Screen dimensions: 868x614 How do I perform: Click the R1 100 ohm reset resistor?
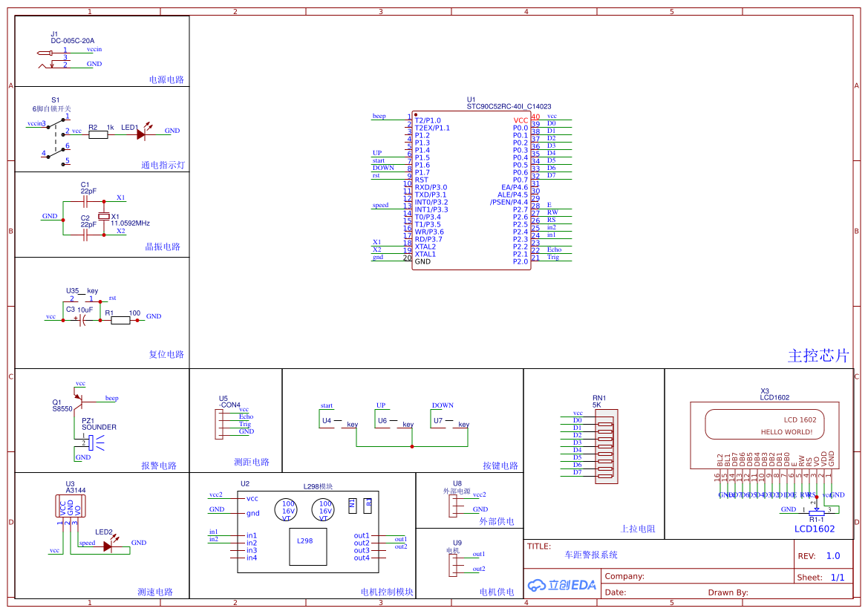tap(120, 321)
